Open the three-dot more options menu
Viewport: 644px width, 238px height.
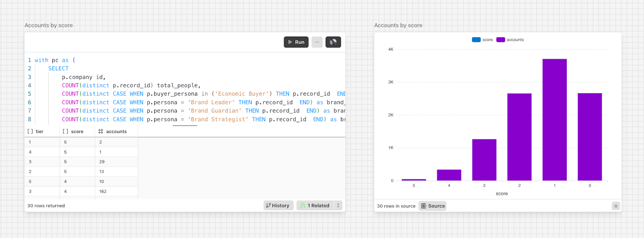tap(317, 42)
